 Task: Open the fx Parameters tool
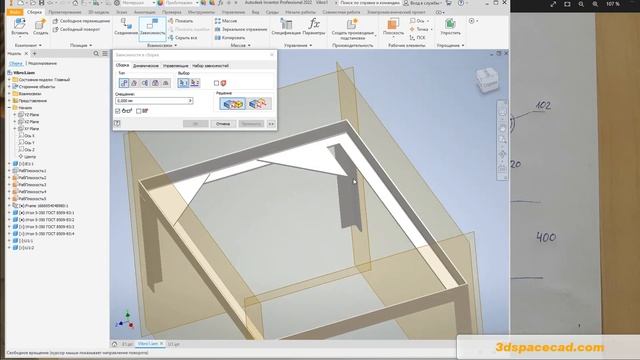[314, 27]
